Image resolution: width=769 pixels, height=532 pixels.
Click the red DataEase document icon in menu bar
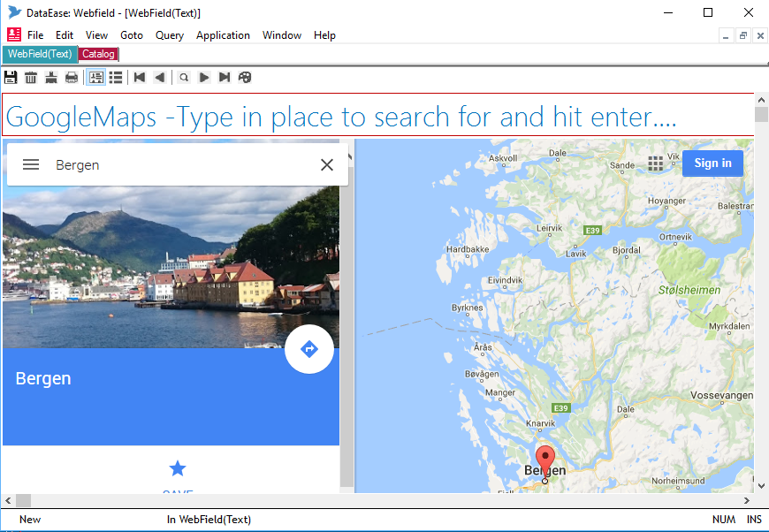coord(14,34)
